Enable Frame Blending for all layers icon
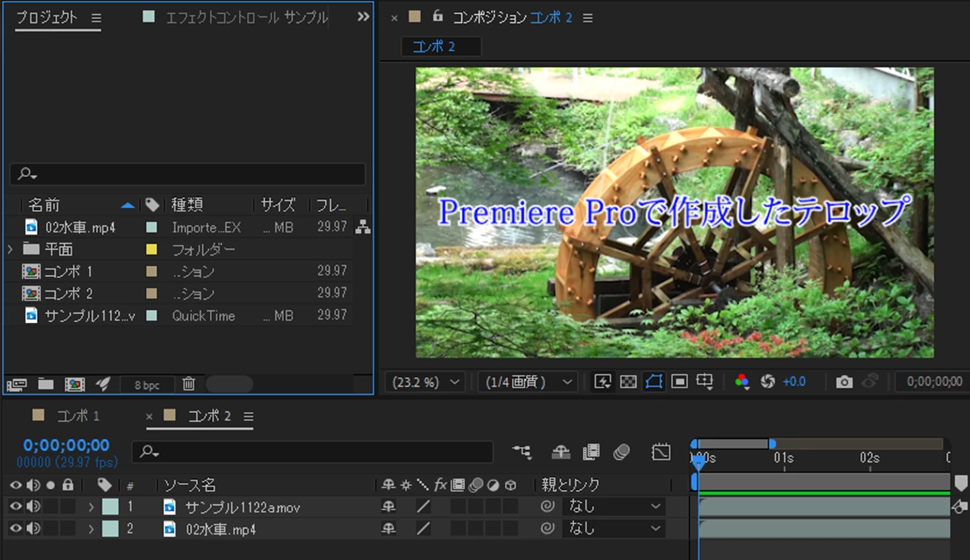 [591, 451]
